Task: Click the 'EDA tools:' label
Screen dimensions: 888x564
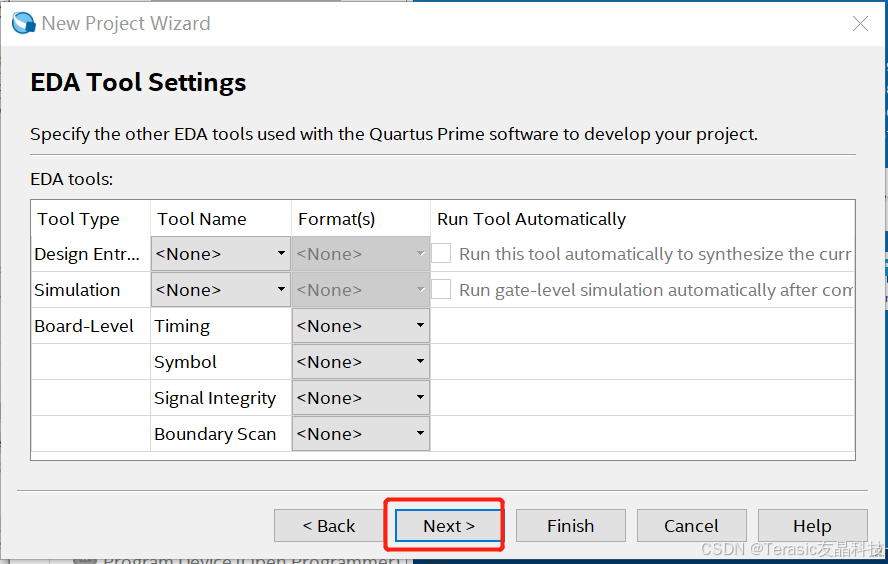Action: click(x=71, y=179)
